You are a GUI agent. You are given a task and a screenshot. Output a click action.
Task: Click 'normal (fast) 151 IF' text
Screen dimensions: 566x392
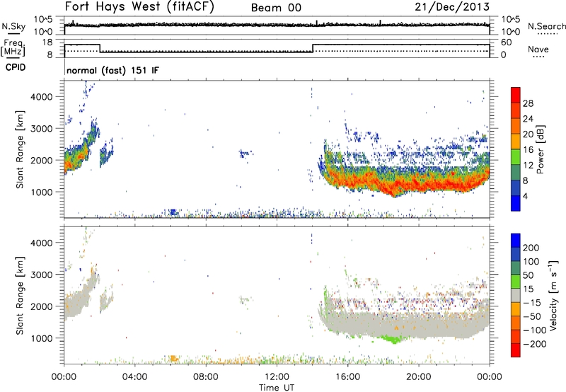112,70
